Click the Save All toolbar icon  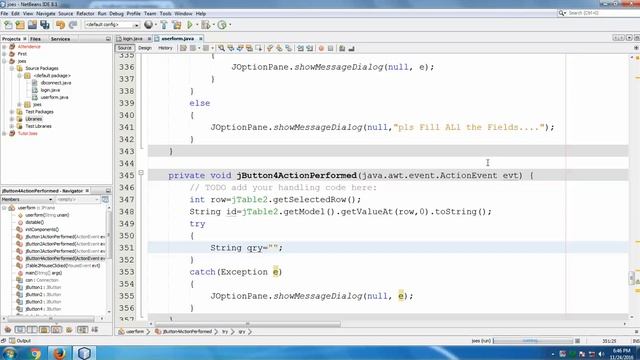click(x=44, y=25)
